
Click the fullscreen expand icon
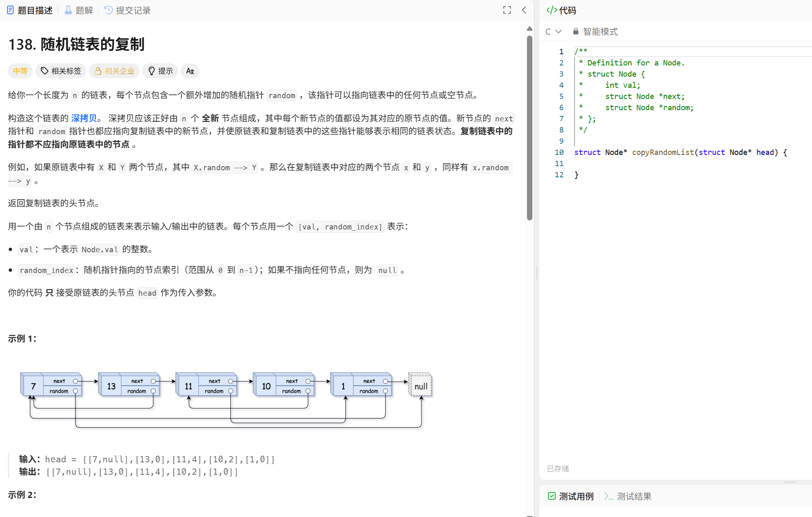coord(507,10)
